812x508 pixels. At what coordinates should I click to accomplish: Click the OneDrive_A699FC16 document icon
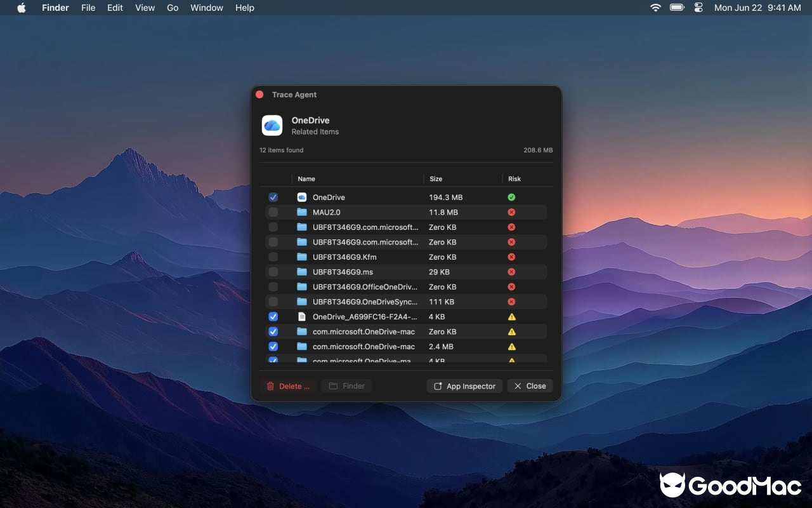(302, 317)
